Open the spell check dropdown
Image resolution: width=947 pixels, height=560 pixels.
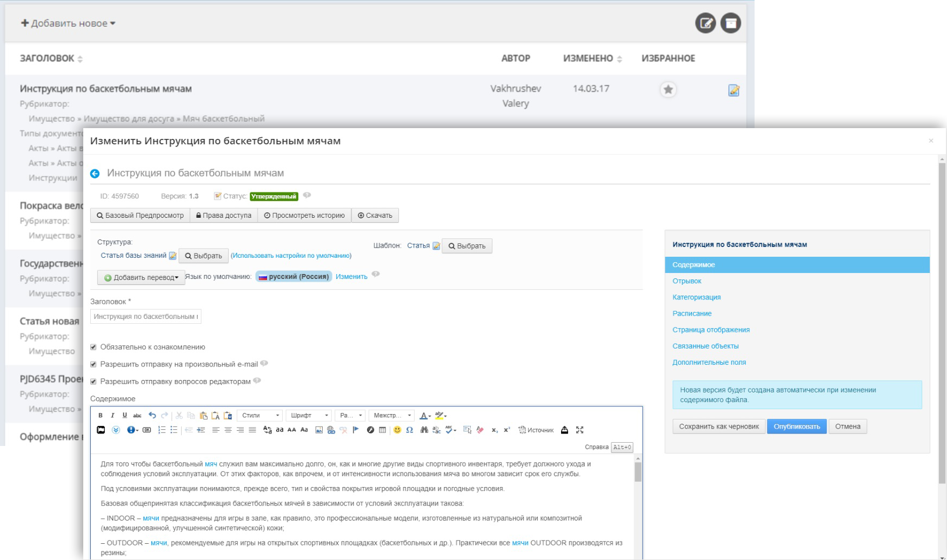point(451,430)
